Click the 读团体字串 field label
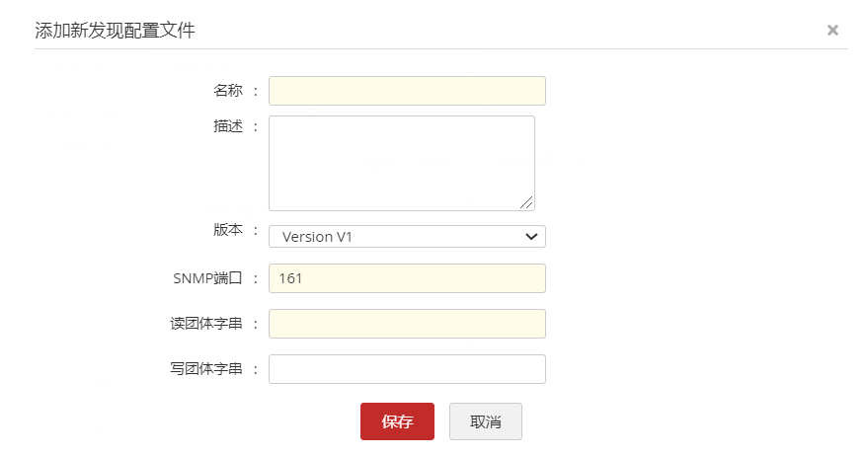Image resolution: width=868 pixels, height=456 pixels. click(205, 324)
